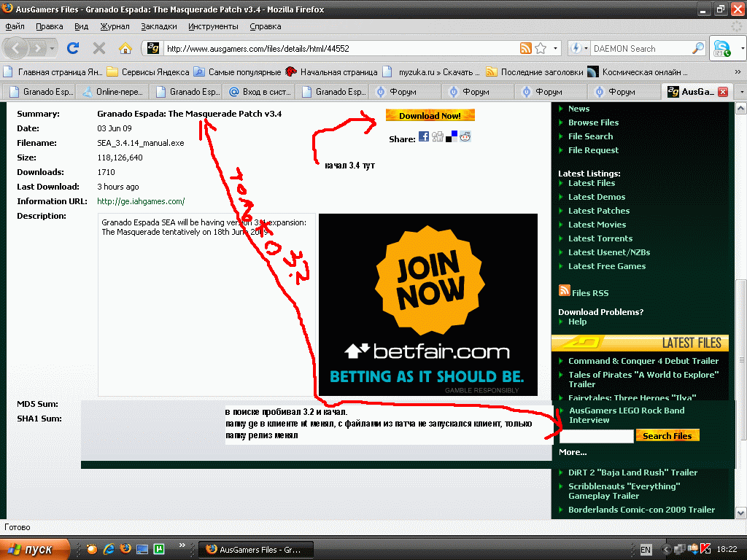The height and width of the screenshot is (560, 747).
Task: Share on Digg icon
Action: click(x=438, y=137)
